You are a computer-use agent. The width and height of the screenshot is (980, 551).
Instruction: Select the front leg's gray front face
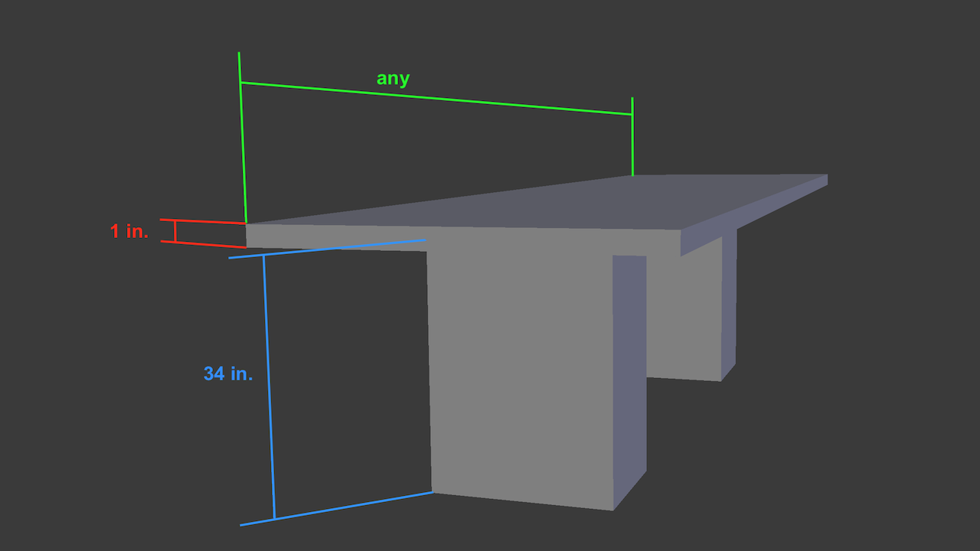(521, 375)
